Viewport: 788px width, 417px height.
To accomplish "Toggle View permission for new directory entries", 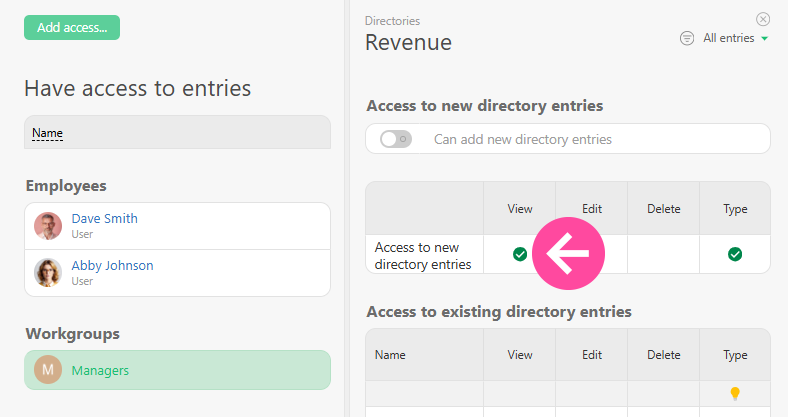I will coord(520,255).
